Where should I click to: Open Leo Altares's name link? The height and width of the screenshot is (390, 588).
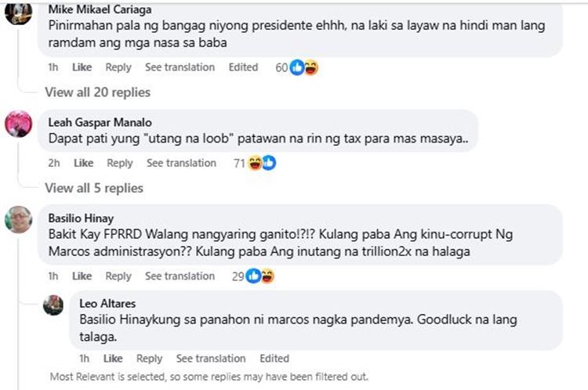[106, 302]
